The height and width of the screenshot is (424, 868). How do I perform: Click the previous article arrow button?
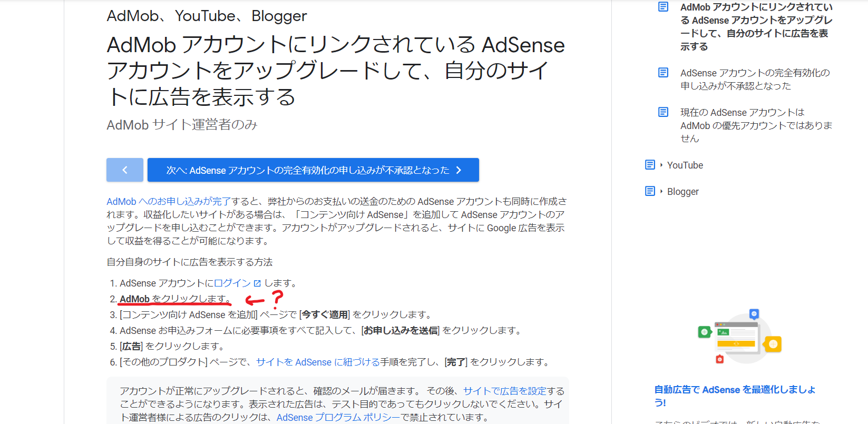click(125, 170)
